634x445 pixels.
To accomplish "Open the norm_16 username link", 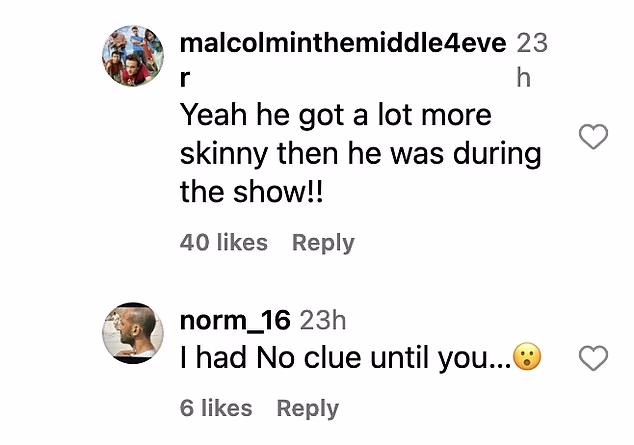I will pyautogui.click(x=235, y=320).
